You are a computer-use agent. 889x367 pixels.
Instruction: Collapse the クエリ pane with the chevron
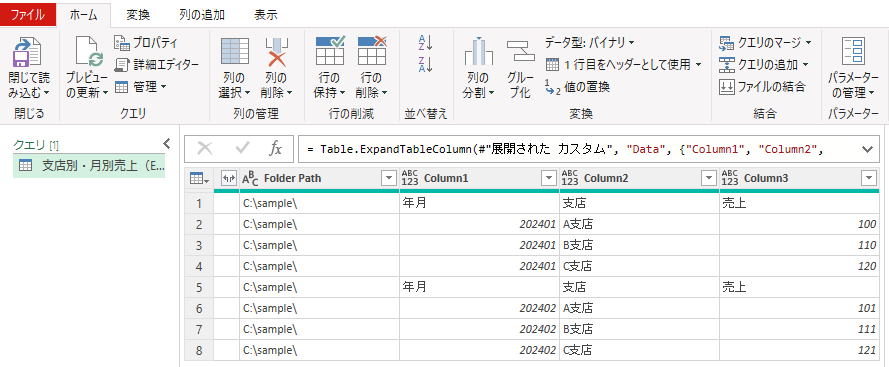tap(167, 143)
